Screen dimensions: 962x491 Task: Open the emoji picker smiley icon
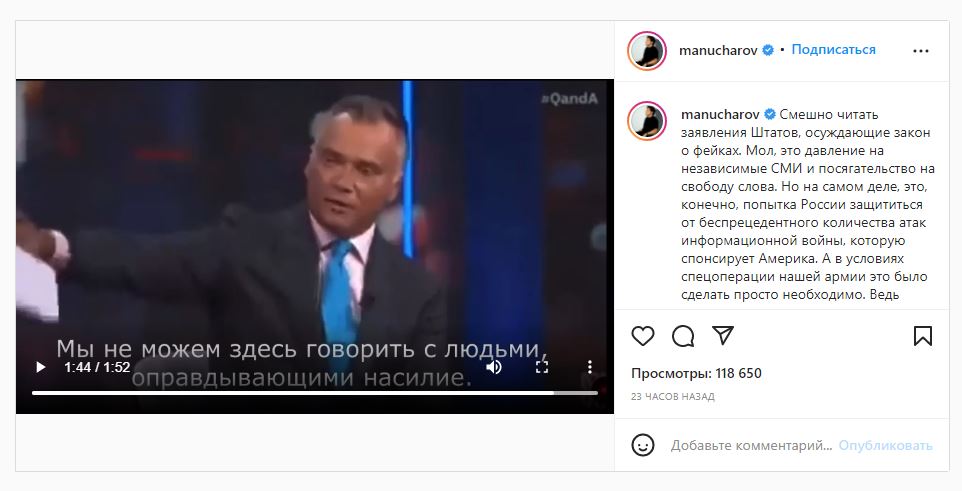pyautogui.click(x=643, y=445)
